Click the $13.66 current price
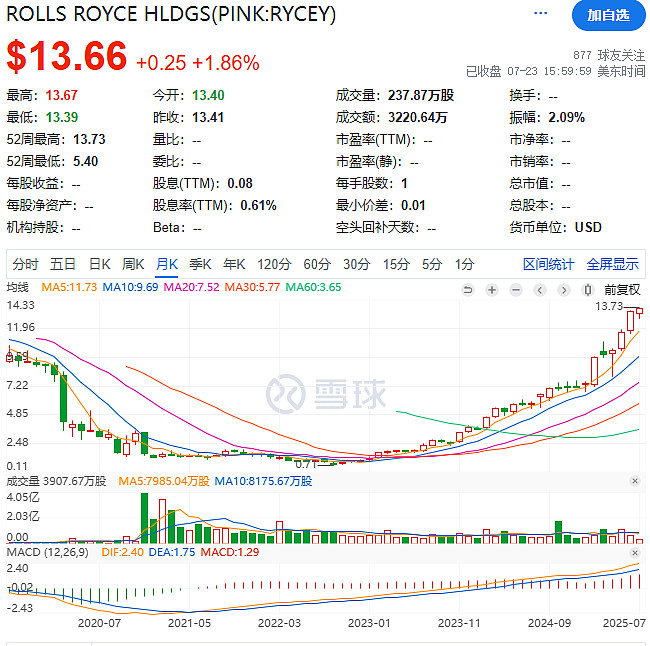The height and width of the screenshot is (646, 650). click(67, 56)
